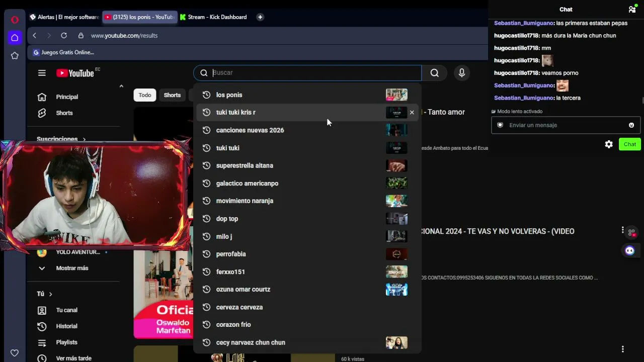Click the address bar URL

click(x=124, y=36)
